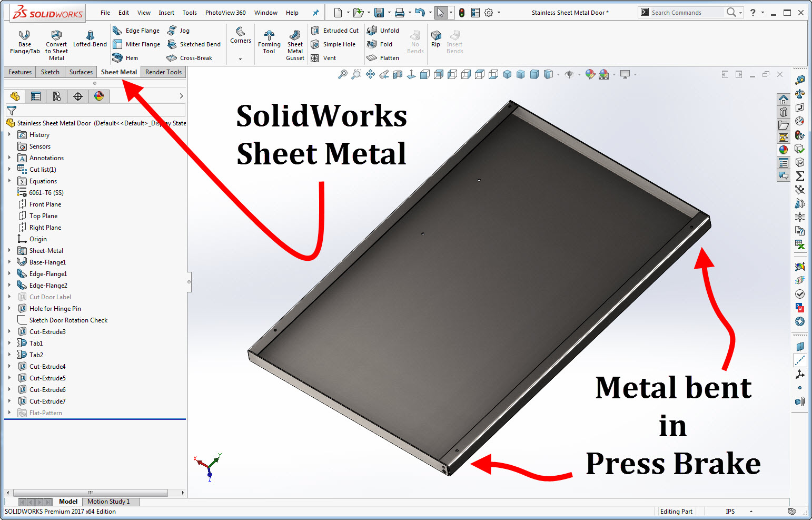The width and height of the screenshot is (812, 520).
Task: Open the Tools menu
Action: 190,13
